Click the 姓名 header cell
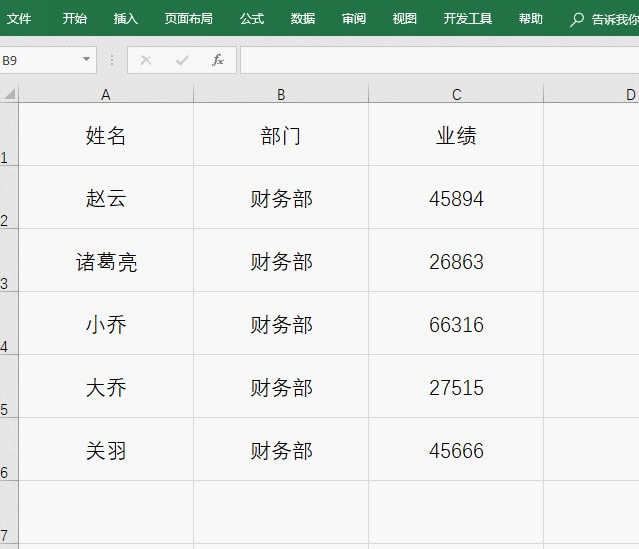639x549 pixels. (x=106, y=134)
